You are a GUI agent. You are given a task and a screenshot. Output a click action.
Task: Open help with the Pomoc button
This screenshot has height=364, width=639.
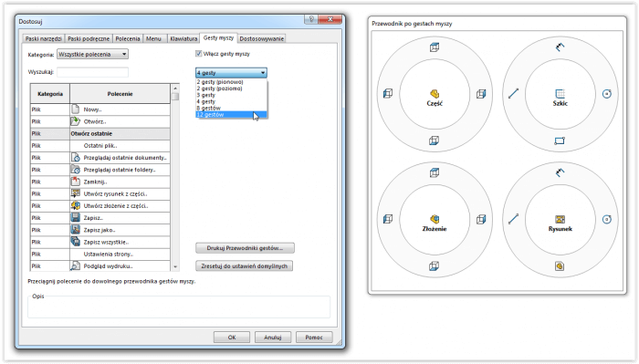coord(314,338)
